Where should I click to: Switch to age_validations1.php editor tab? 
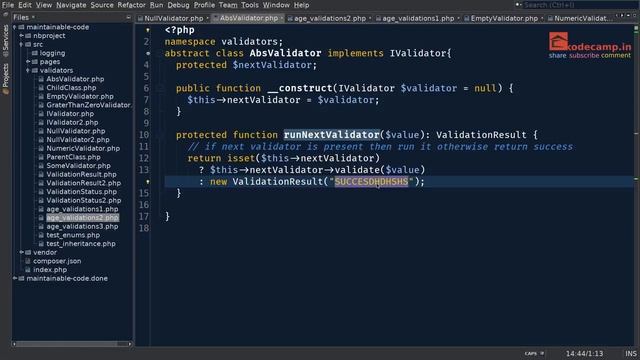tap(418, 18)
